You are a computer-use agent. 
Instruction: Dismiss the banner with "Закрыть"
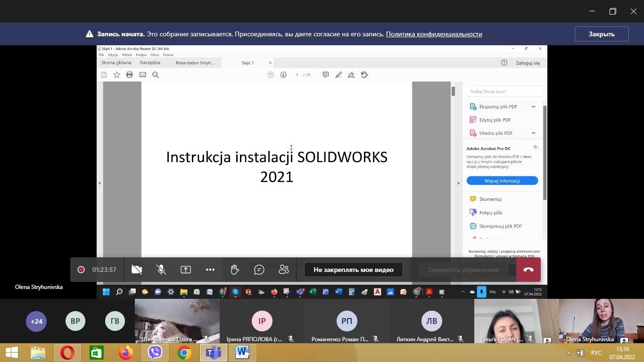click(602, 34)
